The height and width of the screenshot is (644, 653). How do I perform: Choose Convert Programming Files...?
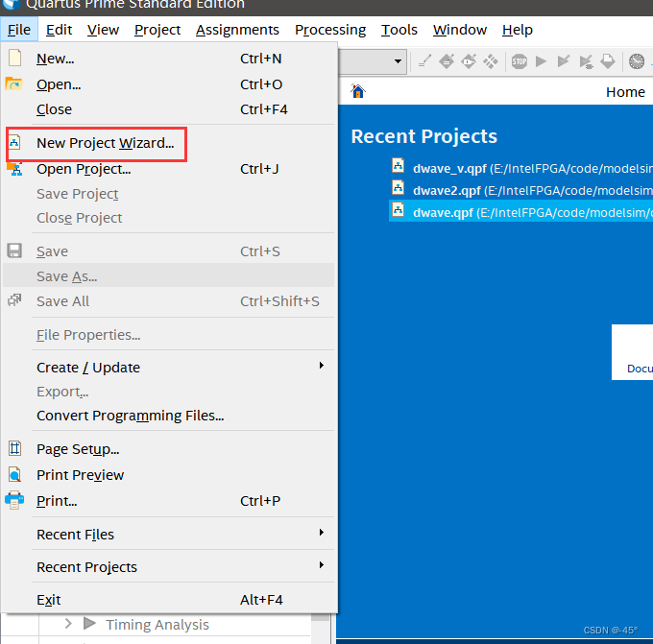tap(169, 416)
